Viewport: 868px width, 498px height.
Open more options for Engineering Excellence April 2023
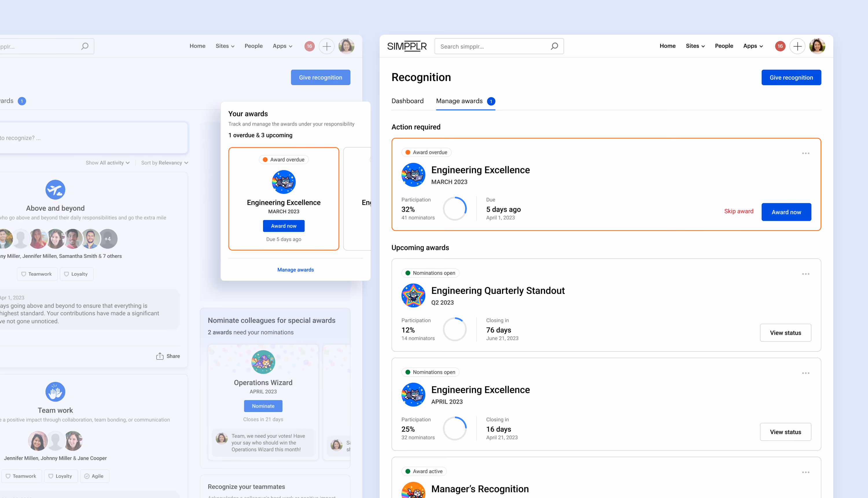click(x=806, y=373)
